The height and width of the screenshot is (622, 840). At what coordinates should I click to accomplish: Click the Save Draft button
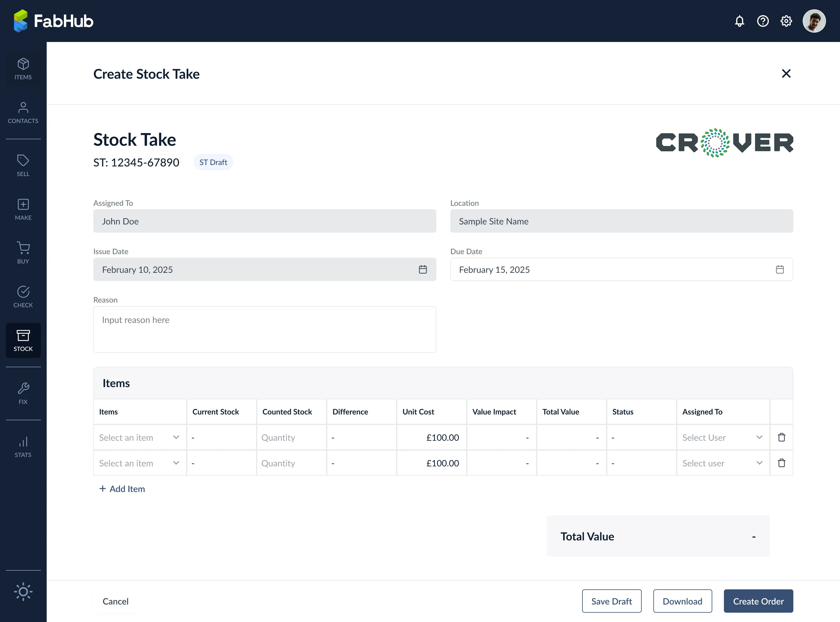pyautogui.click(x=611, y=601)
